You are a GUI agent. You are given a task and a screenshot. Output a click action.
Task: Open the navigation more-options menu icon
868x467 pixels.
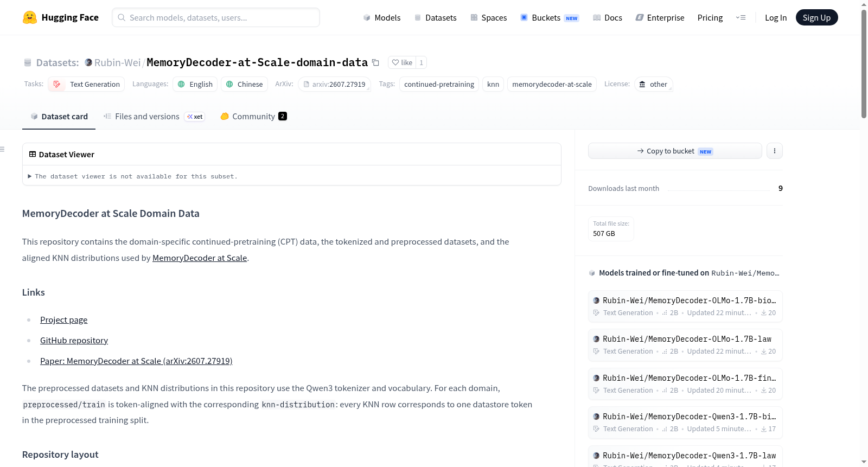click(741, 17)
